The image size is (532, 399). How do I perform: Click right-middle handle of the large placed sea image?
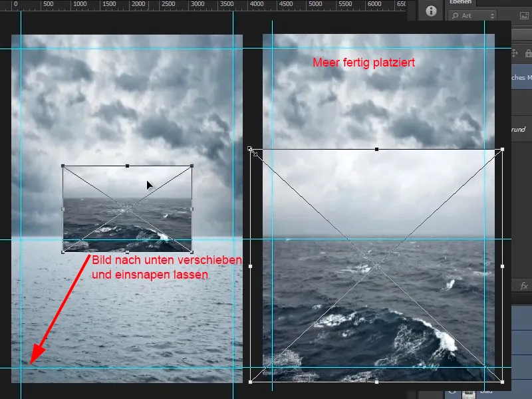pyautogui.click(x=503, y=267)
